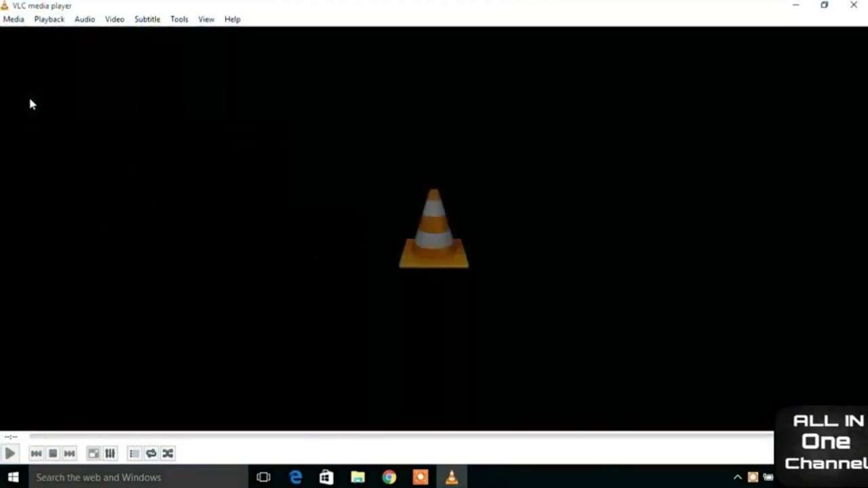The height and width of the screenshot is (488, 868).
Task: Click VLC cone icon in title bar
Action: [5, 5]
